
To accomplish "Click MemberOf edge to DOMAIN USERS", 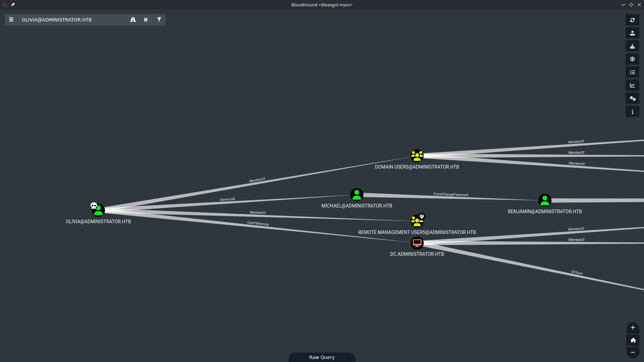I will point(257,180).
